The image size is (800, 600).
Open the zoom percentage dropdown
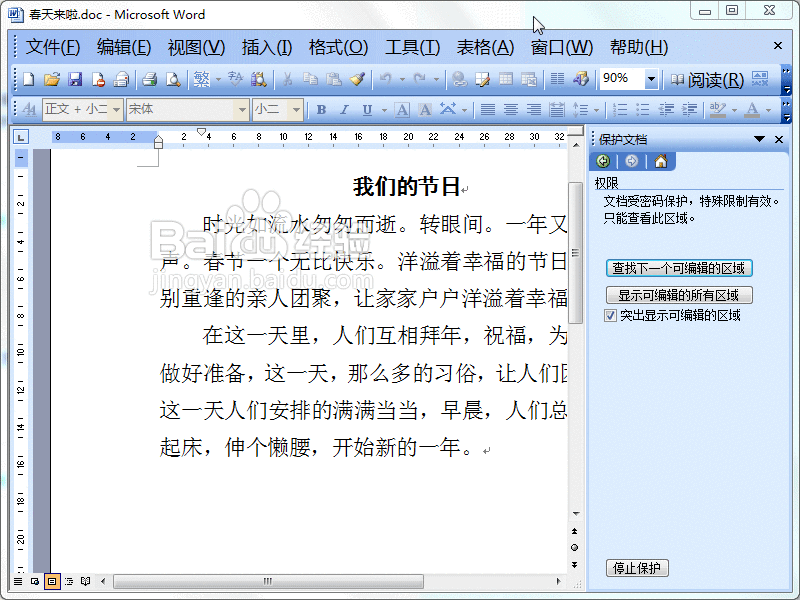pos(651,80)
